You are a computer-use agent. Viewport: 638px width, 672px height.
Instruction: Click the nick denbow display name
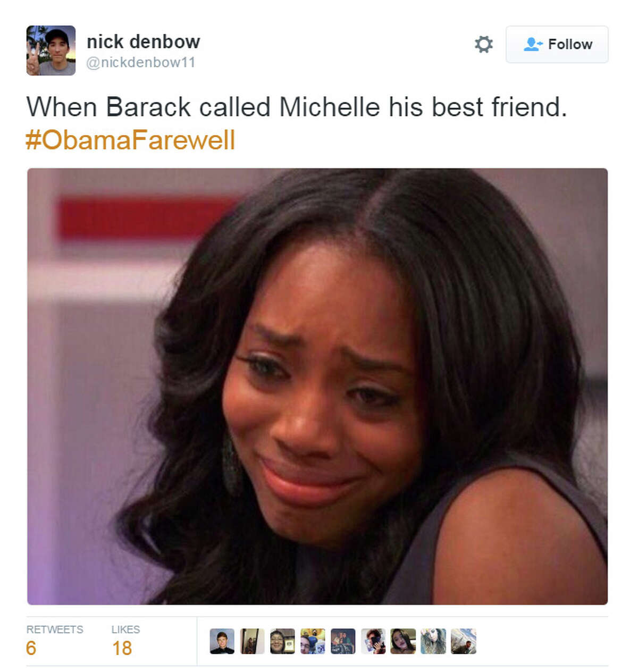(144, 41)
